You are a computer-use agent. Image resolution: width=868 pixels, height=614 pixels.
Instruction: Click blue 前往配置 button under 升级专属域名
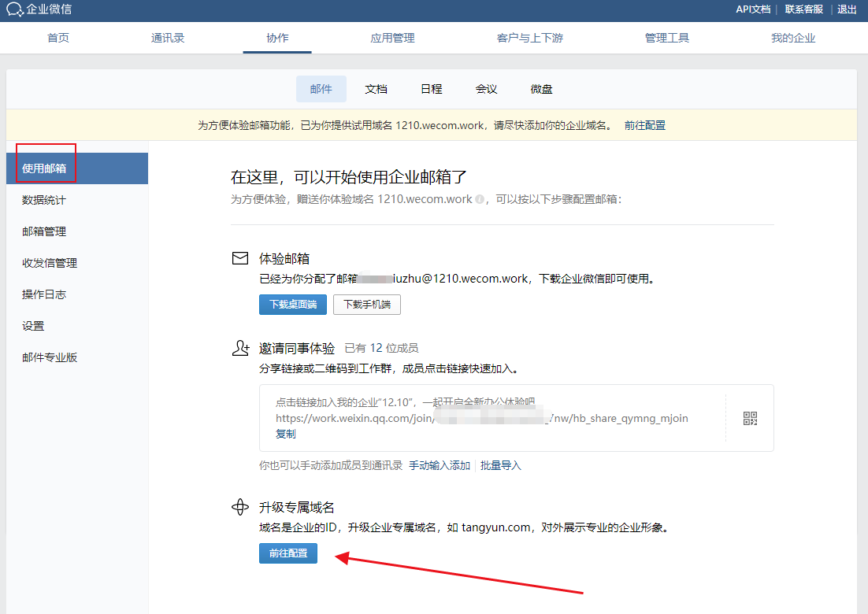point(287,553)
